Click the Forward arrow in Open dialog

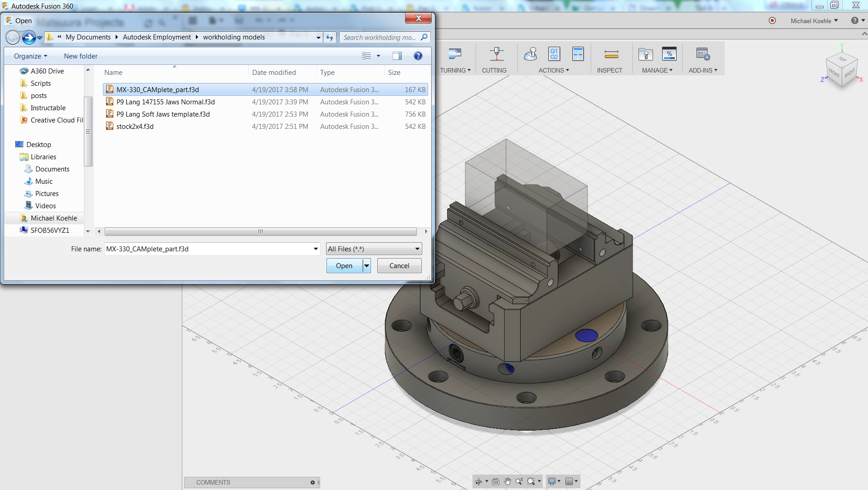(x=29, y=37)
